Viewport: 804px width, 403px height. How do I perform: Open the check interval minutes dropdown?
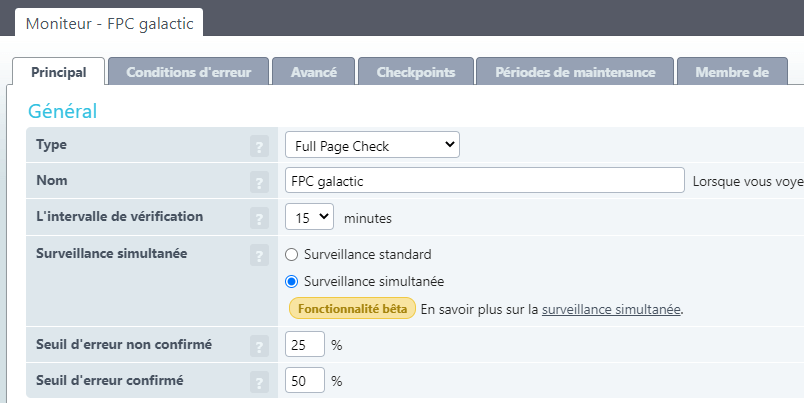click(x=309, y=216)
